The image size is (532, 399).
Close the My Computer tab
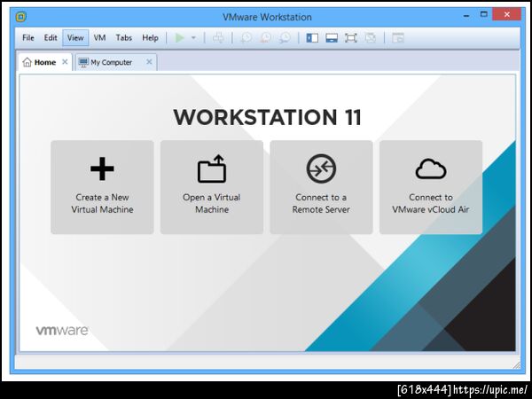149,62
